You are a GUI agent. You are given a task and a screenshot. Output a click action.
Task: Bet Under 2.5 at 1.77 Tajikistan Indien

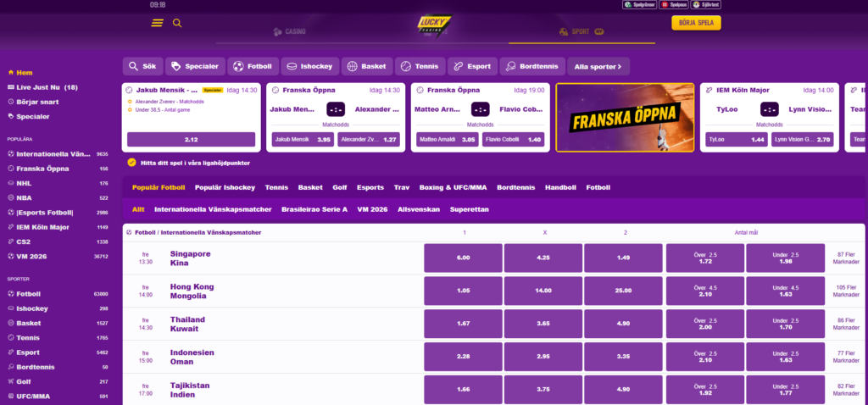pyautogui.click(x=786, y=390)
